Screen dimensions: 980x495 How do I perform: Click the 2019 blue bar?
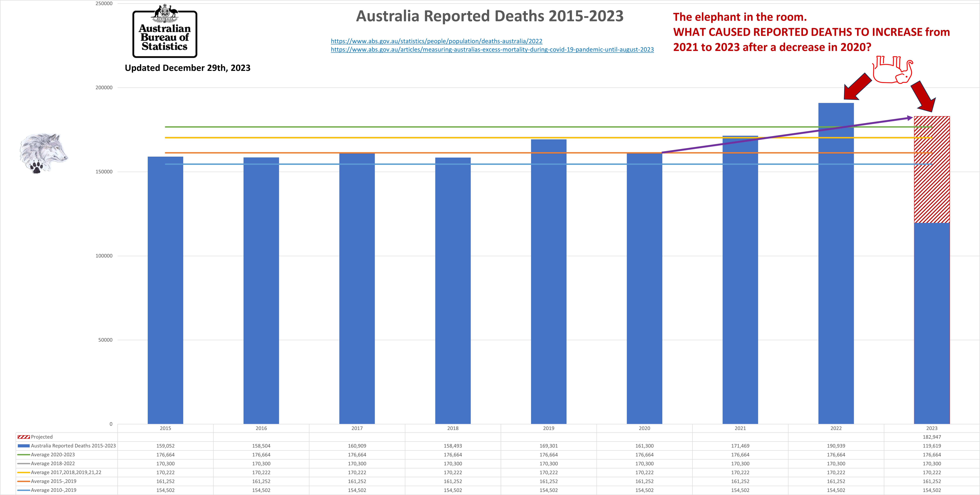[x=549, y=281]
